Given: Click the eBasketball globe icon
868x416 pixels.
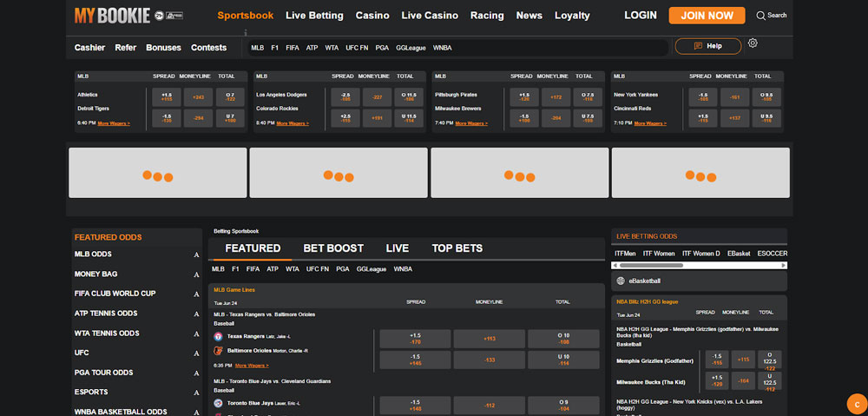Looking at the screenshot, I should click(621, 281).
